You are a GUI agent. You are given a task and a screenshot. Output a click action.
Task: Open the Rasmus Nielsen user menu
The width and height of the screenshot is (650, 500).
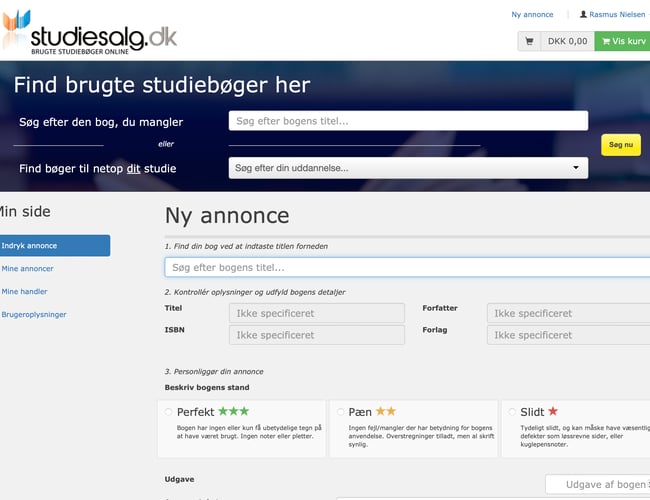[x=614, y=15]
